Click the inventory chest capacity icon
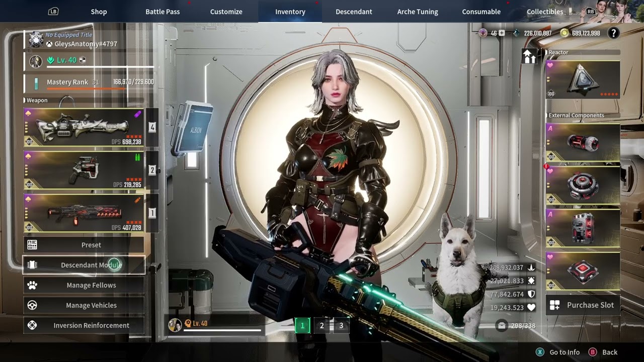Image resolution: width=644 pixels, height=362 pixels. click(501, 326)
